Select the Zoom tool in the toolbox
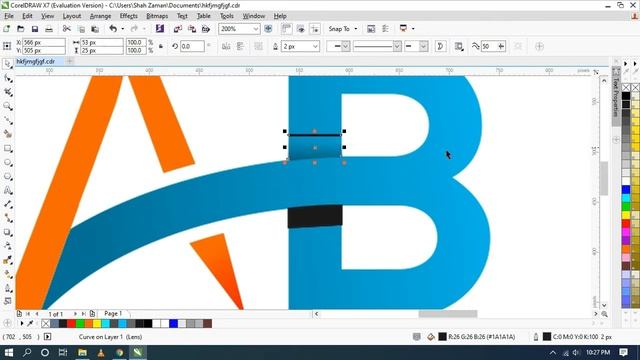Image resolution: width=640 pixels, height=360 pixels. pyautogui.click(x=7, y=107)
